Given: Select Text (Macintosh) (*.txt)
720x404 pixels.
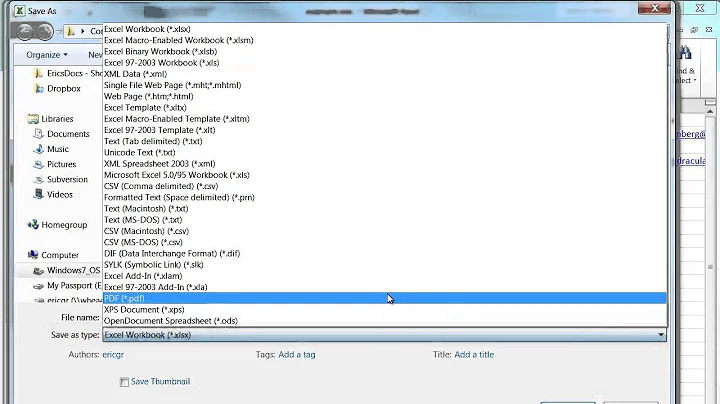Looking at the screenshot, I should (385, 209).
